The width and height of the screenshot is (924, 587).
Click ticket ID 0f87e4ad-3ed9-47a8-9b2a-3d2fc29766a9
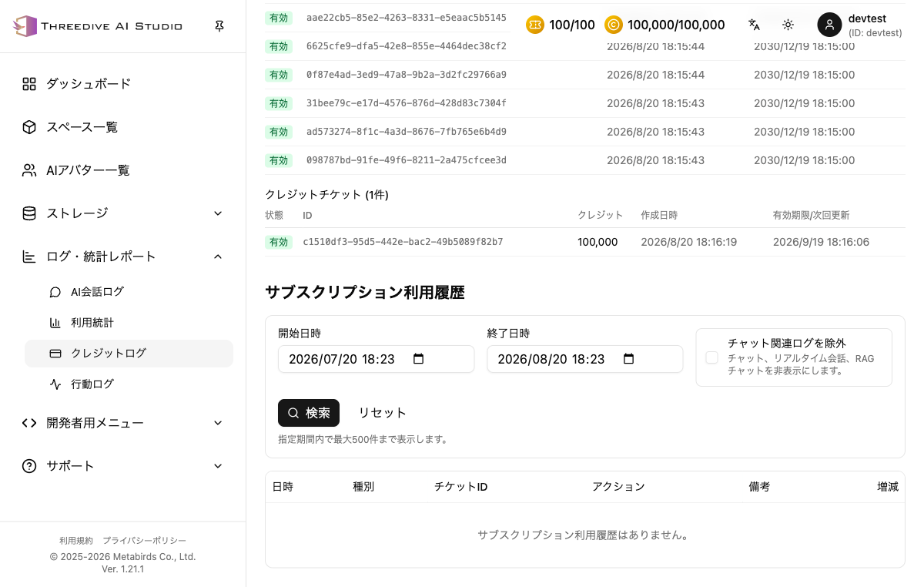tap(407, 75)
